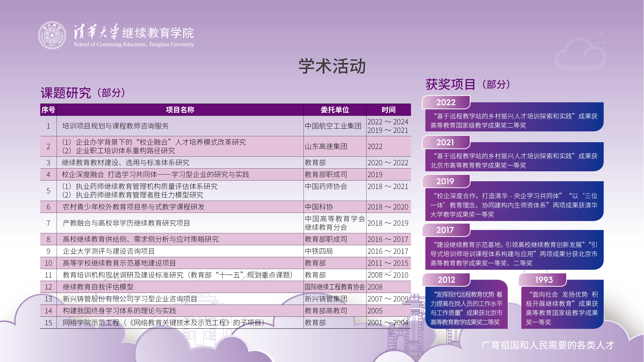Click 继续教育教材建设、选用与标准体系研究 row
The height and width of the screenshot is (362, 644).
(x=126, y=163)
